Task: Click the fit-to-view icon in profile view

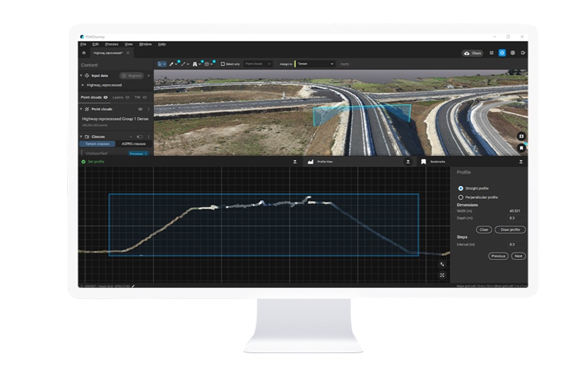Action: 442,275
